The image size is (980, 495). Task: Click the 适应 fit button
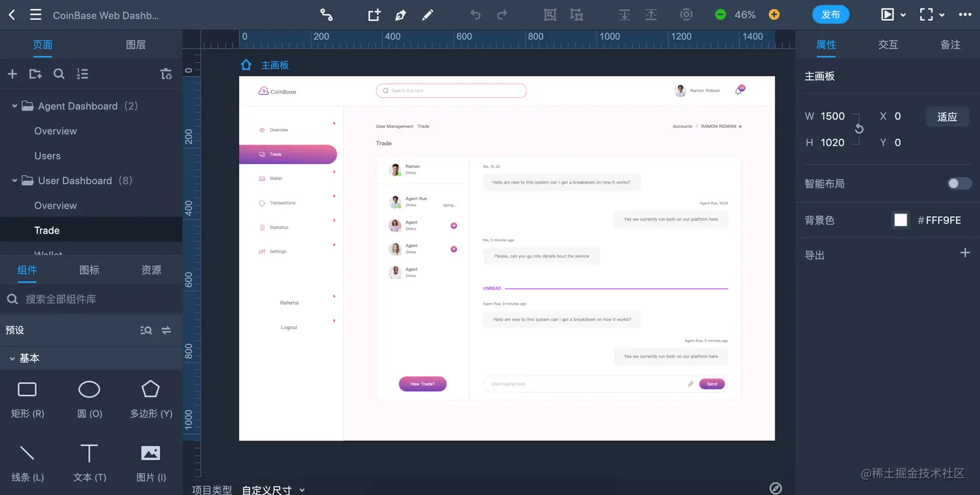click(947, 117)
